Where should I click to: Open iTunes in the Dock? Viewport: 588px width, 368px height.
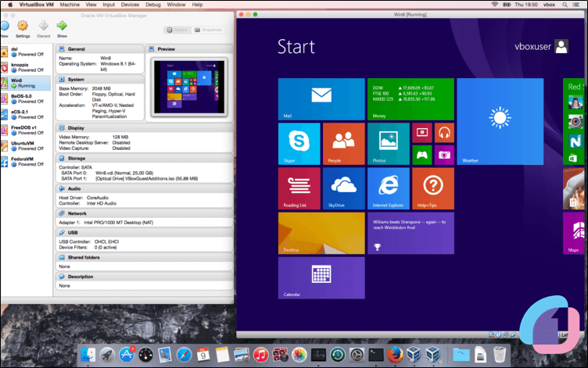pyautogui.click(x=260, y=355)
